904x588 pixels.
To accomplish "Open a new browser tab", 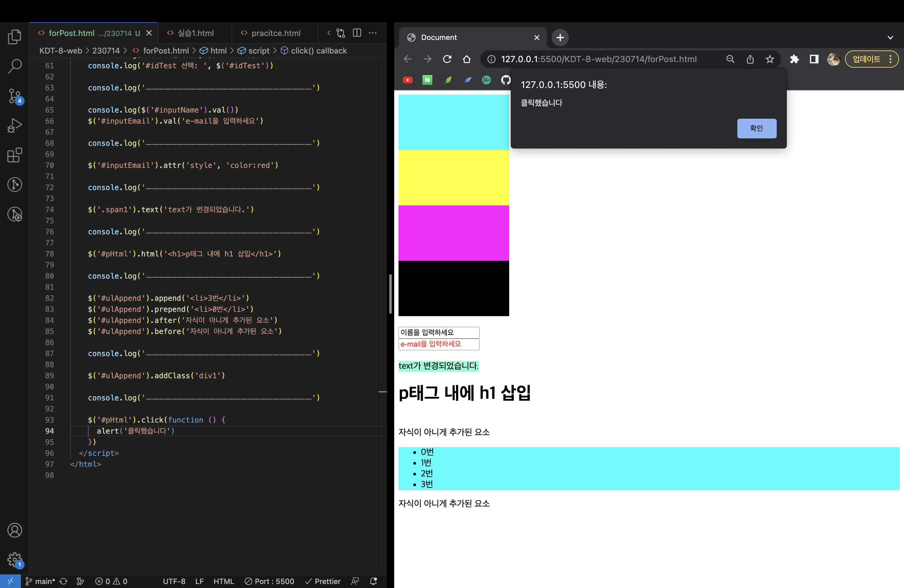I will [x=560, y=37].
